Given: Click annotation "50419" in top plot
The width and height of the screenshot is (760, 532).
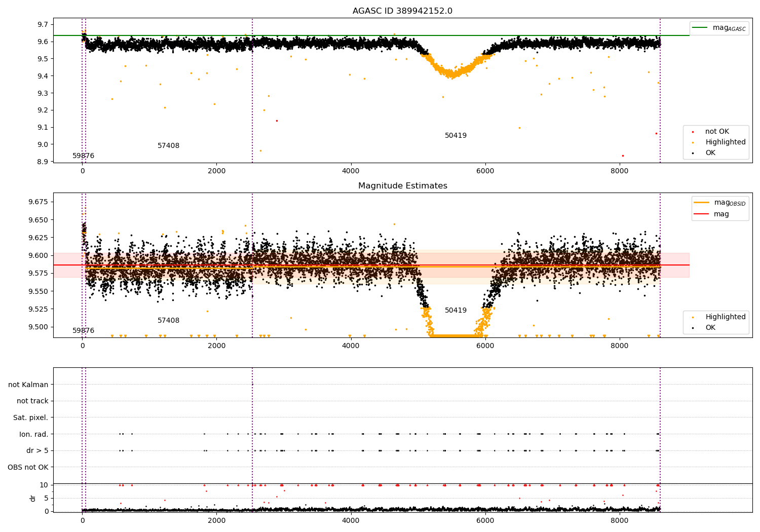Looking at the screenshot, I should [x=455, y=136].
